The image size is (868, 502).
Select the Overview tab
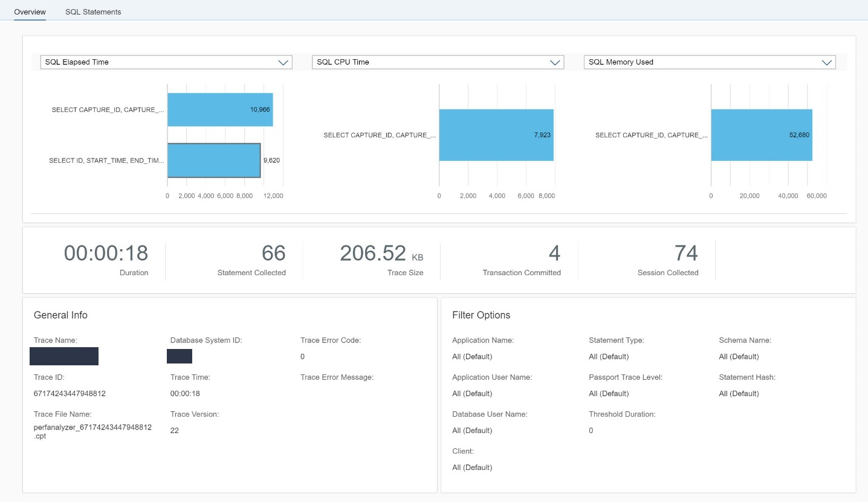29,11
